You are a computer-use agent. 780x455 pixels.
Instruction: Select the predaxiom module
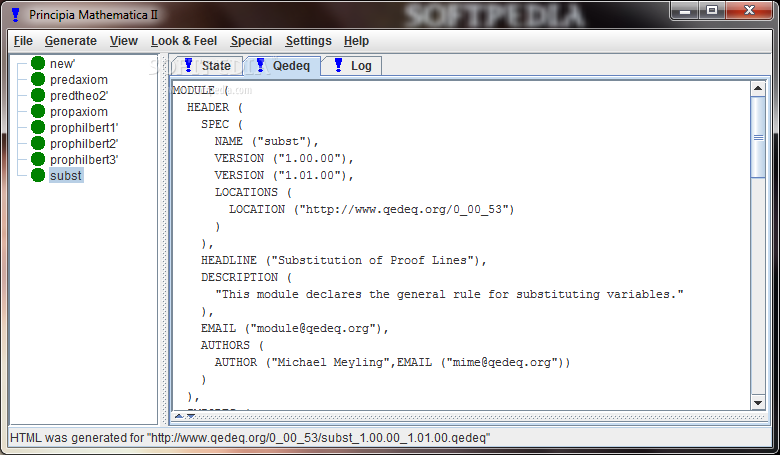coord(79,80)
